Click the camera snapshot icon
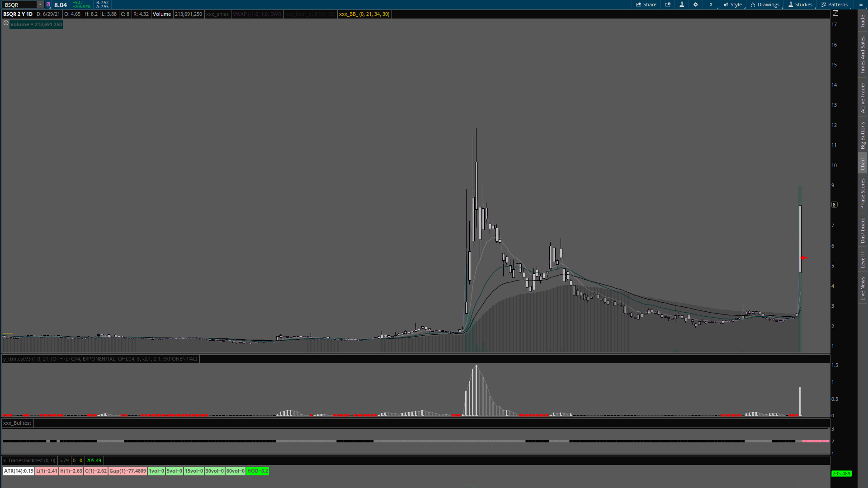The width and height of the screenshot is (868, 488). point(668,5)
